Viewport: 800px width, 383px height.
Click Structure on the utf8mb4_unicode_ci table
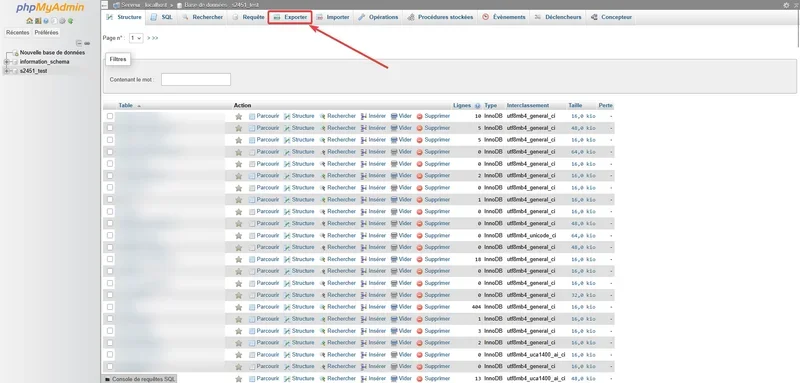(x=299, y=235)
